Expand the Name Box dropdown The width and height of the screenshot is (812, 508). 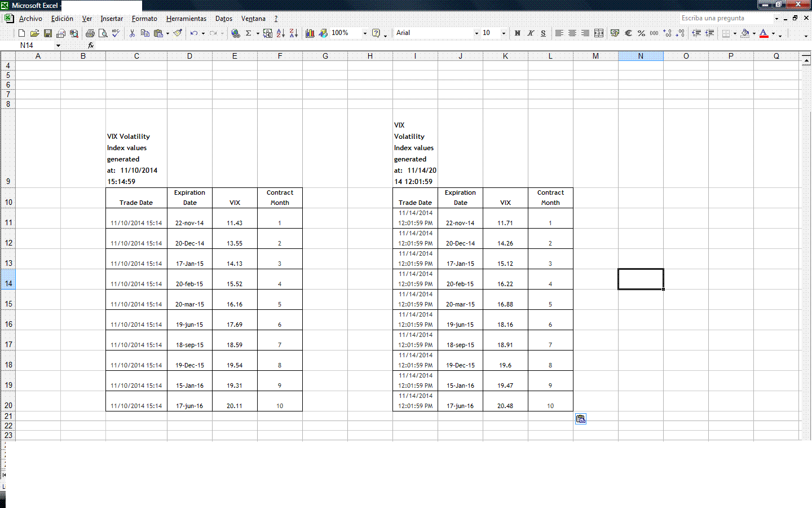[x=58, y=45]
